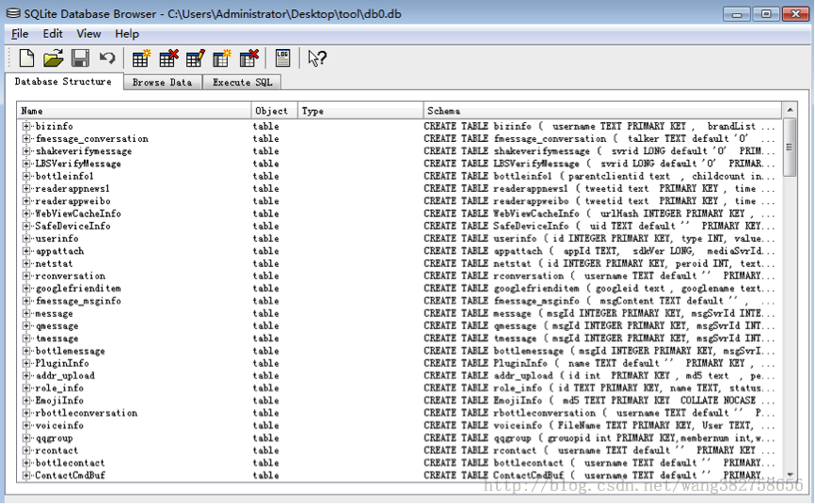The height and width of the screenshot is (504, 815).
Task: Expand the rcontact table node
Action: (26, 450)
